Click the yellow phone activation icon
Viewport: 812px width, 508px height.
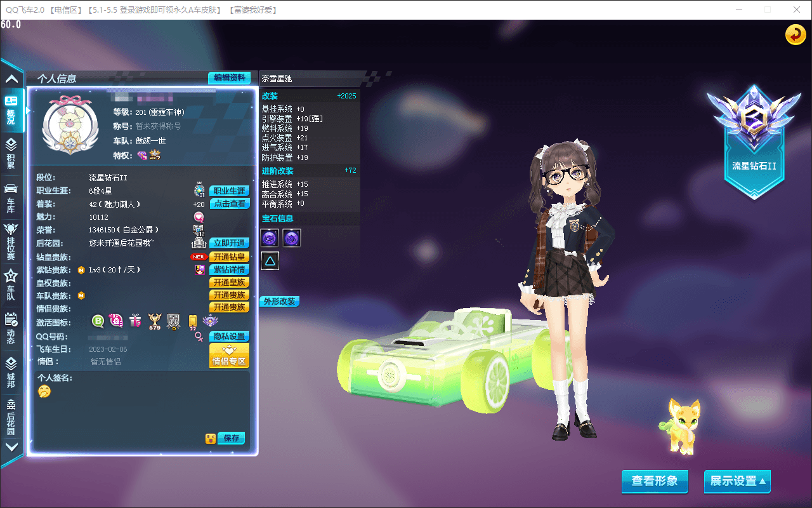click(192, 322)
